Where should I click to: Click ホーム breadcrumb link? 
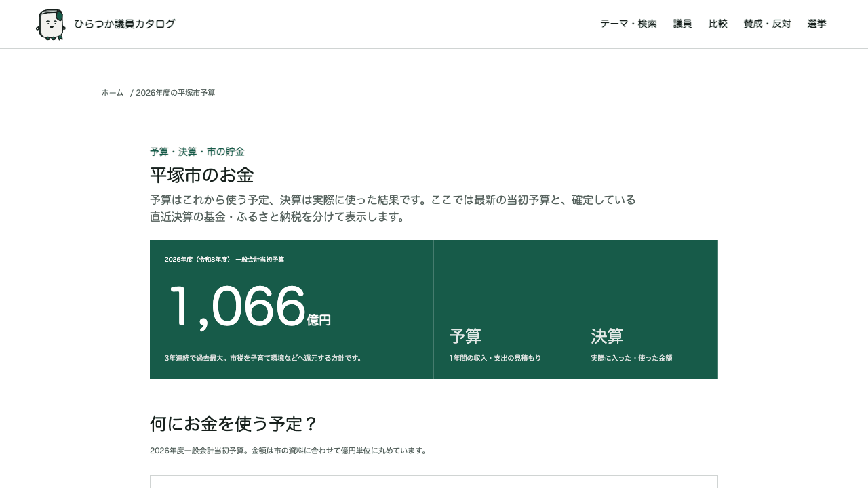pyautogui.click(x=113, y=93)
